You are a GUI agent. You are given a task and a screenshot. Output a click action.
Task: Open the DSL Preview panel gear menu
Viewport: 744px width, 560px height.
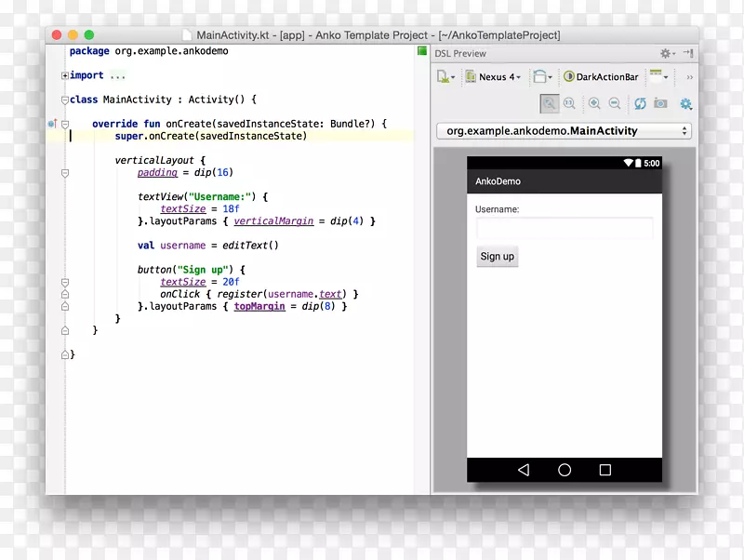point(665,53)
